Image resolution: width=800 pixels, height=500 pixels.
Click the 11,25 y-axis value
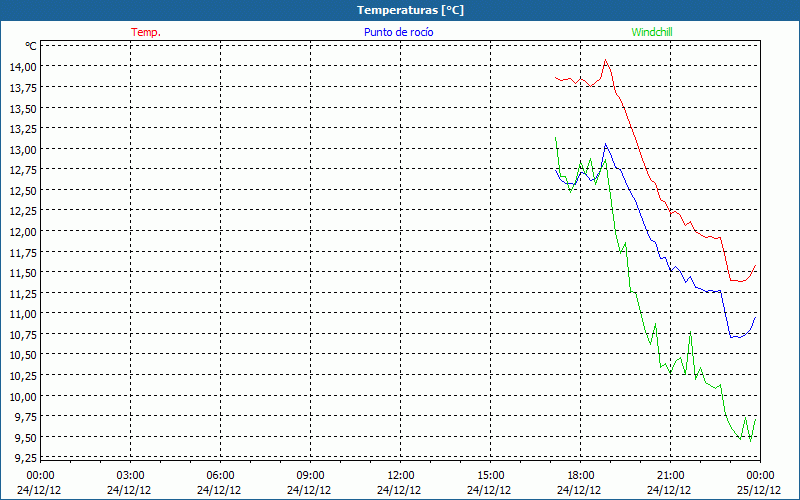click(23, 293)
